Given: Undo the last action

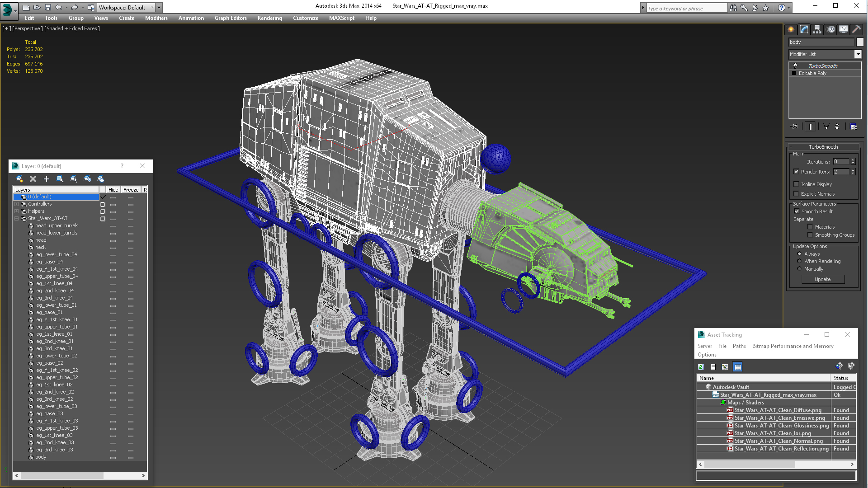Looking at the screenshot, I should point(59,8).
